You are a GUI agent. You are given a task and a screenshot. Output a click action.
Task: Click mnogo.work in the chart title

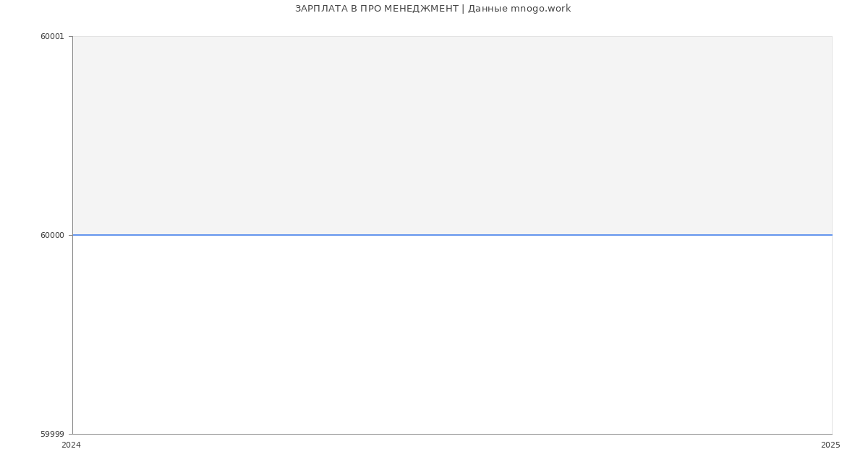pyautogui.click(x=540, y=9)
